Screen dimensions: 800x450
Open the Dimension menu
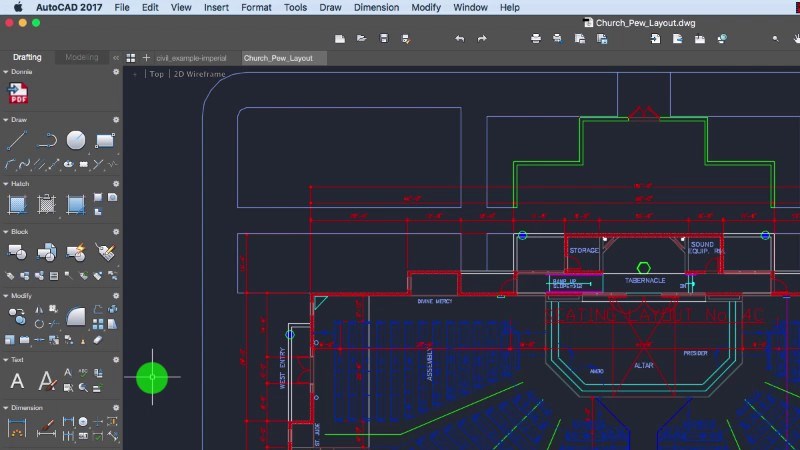tap(376, 7)
